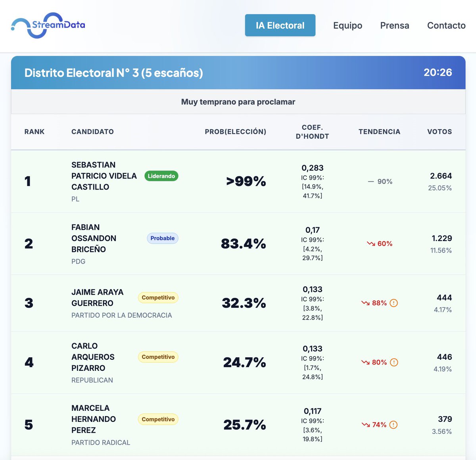
Task: Click the COEF. D'HONDT column header
Action: click(x=313, y=132)
